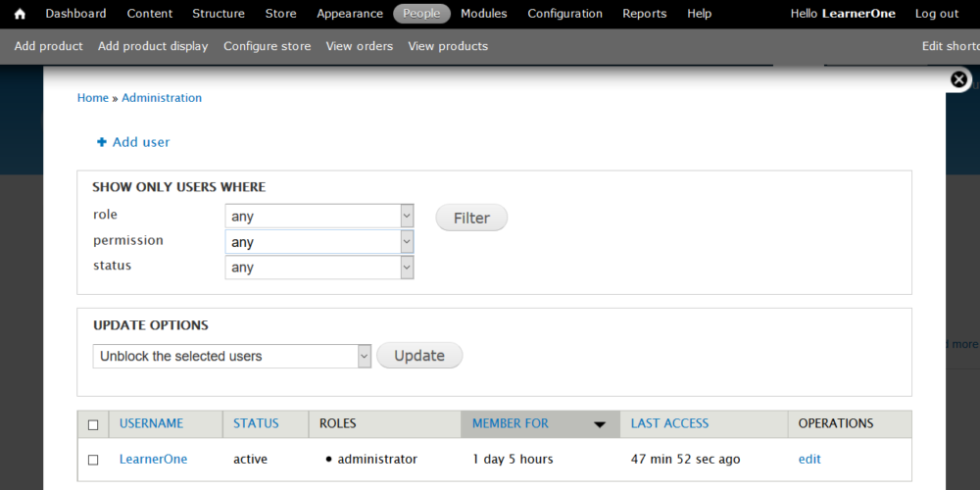Click the Administration breadcrumb link
Viewport: 980px width, 490px height.
[162, 98]
